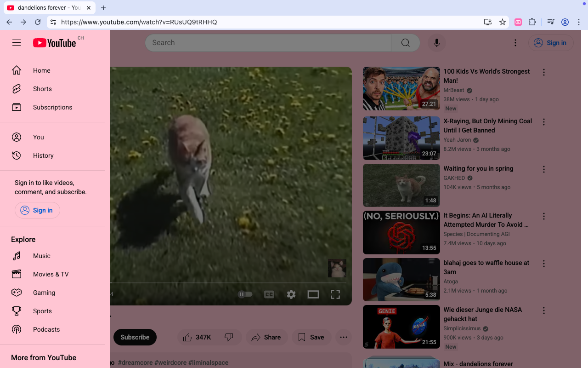Open the browser extensions puzzle icon
This screenshot has height=368, width=588.
pyautogui.click(x=532, y=22)
